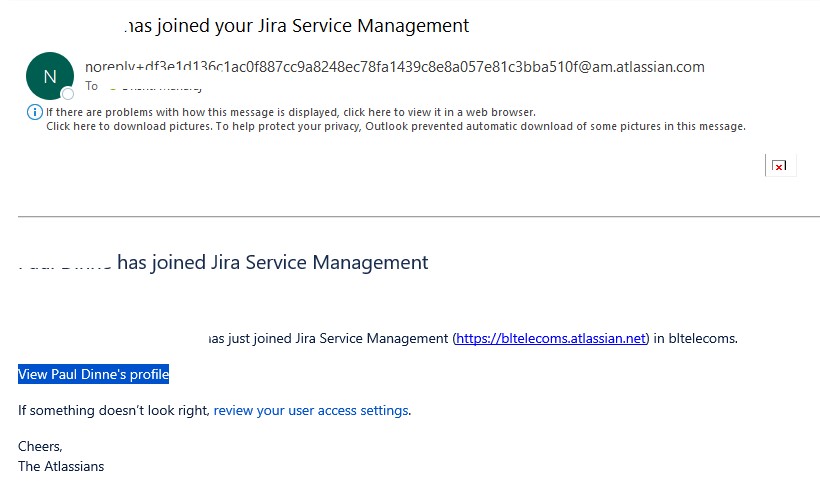Click the body heading has joined Jira Service Management
The width and height of the screenshot is (820, 498).
pos(272,262)
